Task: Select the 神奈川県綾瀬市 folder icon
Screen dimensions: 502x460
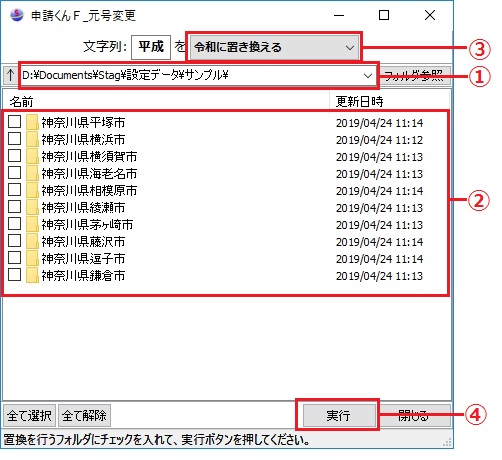Action: [32, 207]
